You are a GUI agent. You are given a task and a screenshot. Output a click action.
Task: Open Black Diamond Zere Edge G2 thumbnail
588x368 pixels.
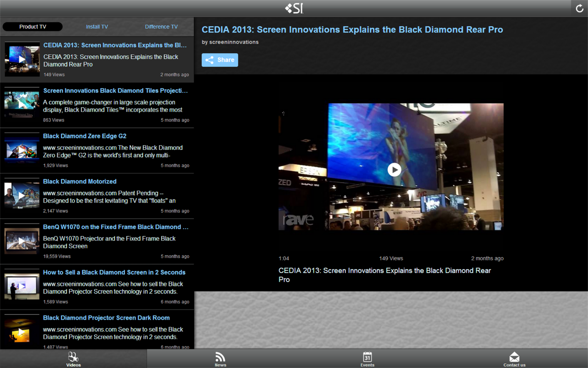[x=22, y=150]
